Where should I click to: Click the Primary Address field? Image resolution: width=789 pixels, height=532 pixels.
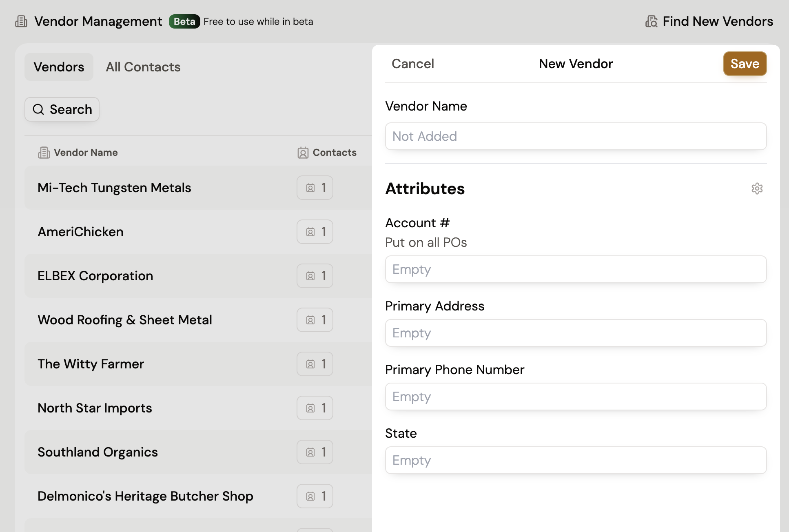coord(576,333)
